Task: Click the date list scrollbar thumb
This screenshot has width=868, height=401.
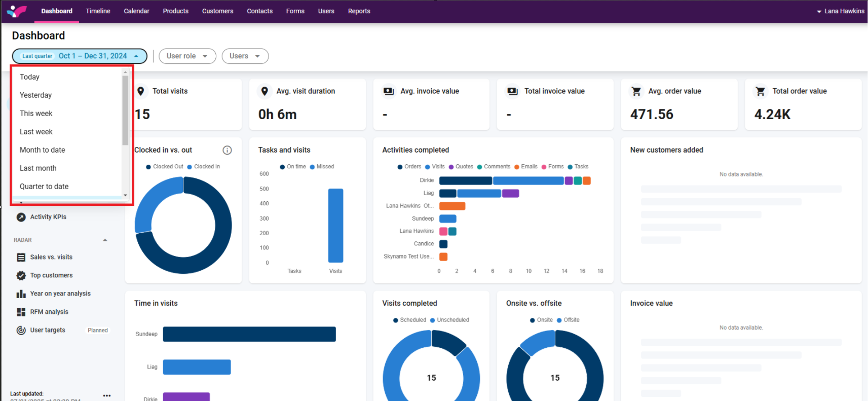Action: (125, 110)
